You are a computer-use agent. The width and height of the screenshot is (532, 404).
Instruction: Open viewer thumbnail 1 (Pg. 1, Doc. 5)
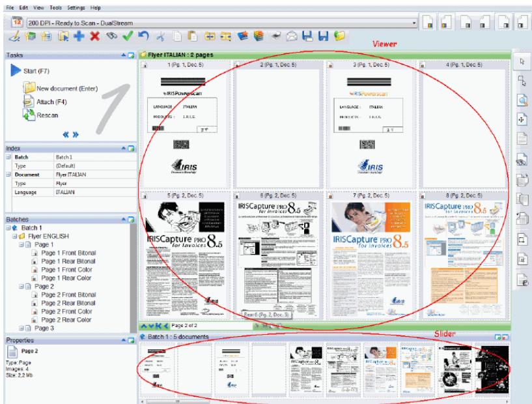(x=185, y=124)
